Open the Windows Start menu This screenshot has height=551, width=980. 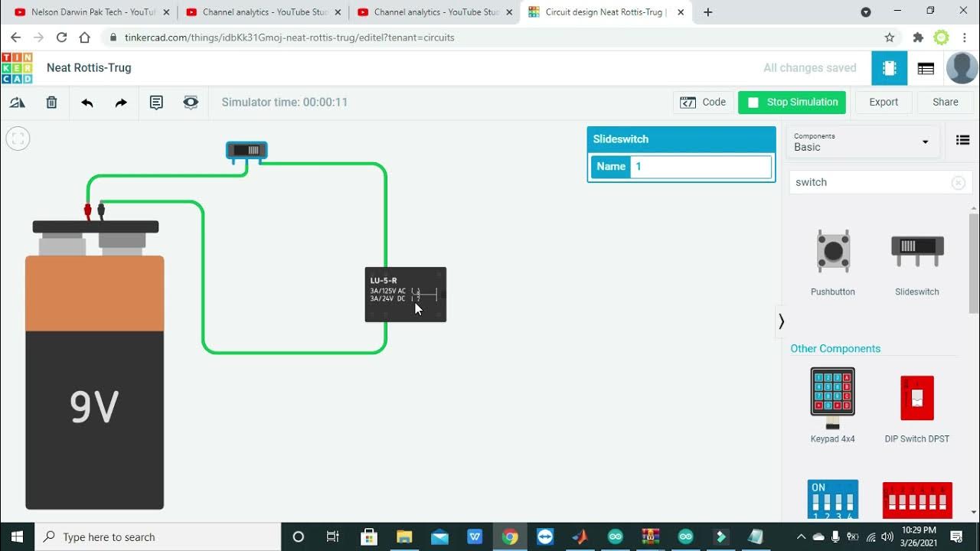[17, 536]
